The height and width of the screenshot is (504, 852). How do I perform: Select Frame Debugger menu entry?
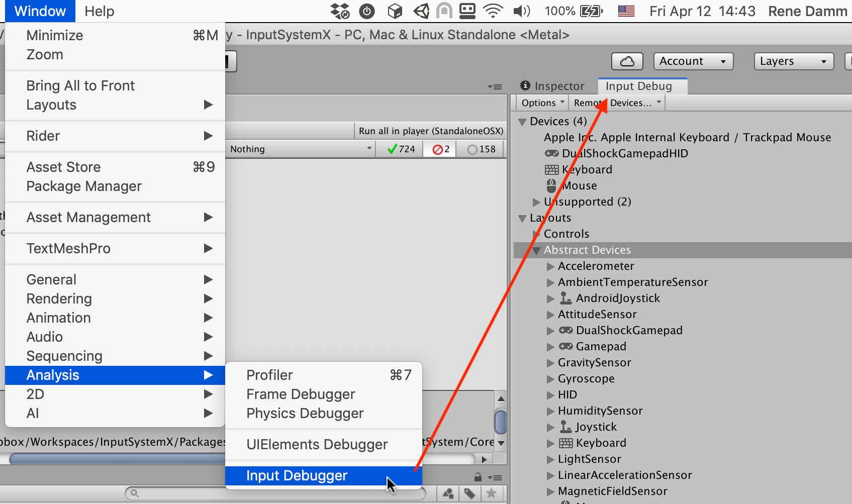tap(324, 394)
